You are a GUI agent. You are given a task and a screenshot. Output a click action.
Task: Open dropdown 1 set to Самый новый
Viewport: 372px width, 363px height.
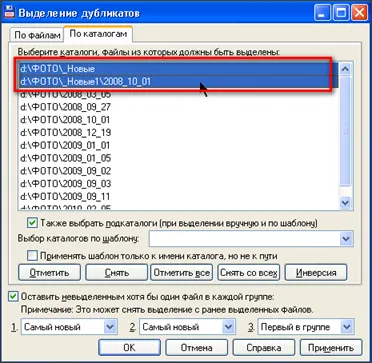click(70, 327)
